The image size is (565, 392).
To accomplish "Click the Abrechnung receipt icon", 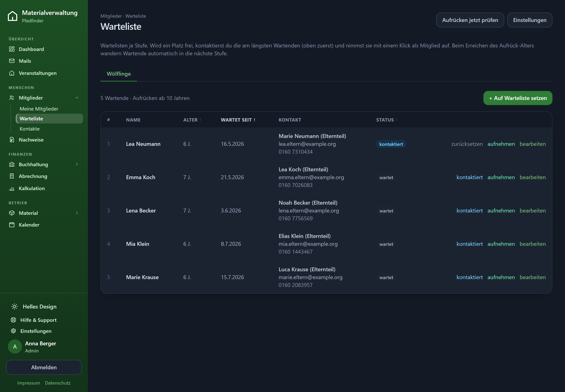I will click(x=12, y=176).
